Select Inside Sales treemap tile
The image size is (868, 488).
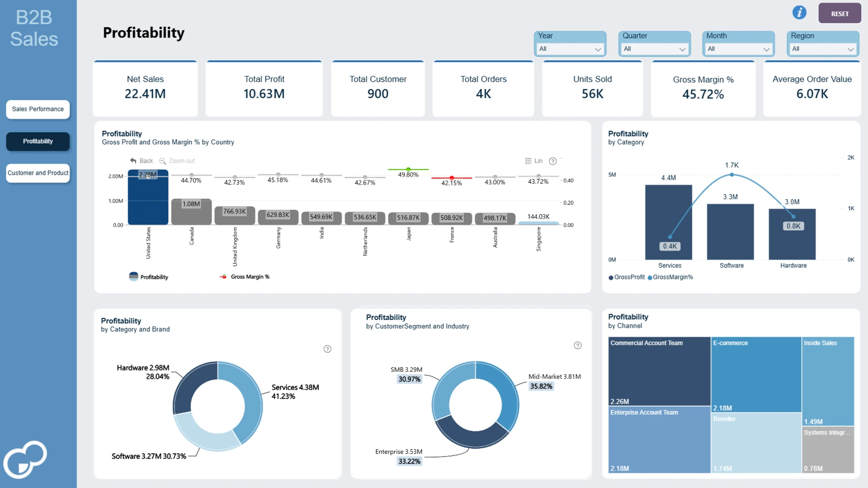[x=828, y=381]
